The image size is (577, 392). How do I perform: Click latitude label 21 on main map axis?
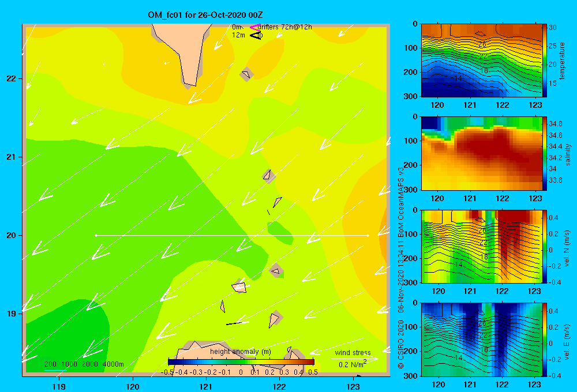11,157
